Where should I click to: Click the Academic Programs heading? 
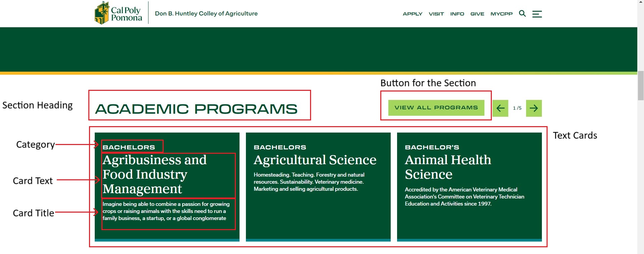coord(196,109)
